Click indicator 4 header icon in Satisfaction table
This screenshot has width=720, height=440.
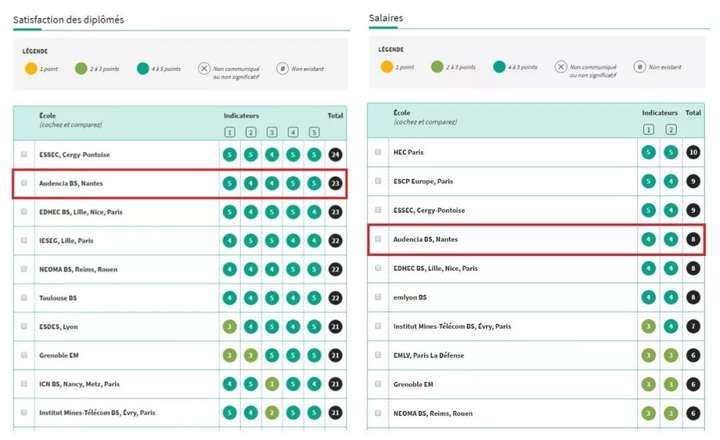[x=293, y=132]
